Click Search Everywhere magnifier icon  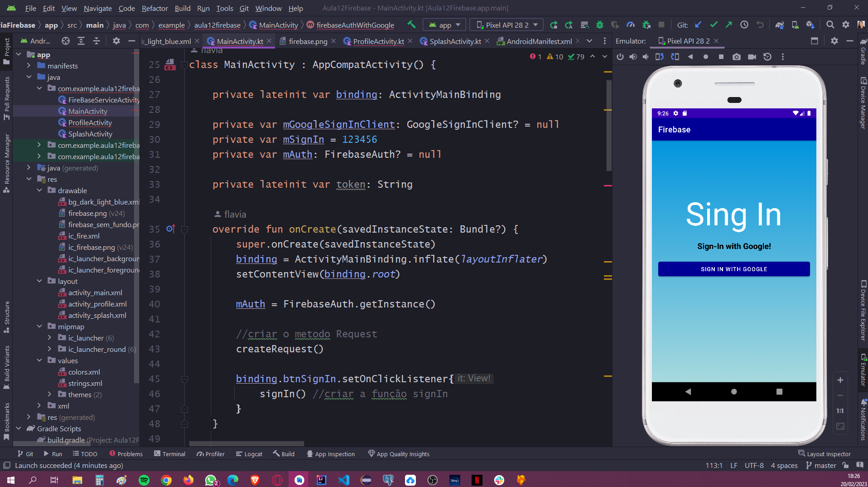pyautogui.click(x=830, y=25)
